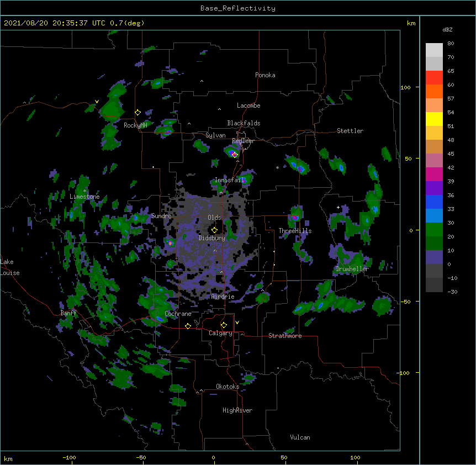This screenshot has width=476, height=465.
Task: Click the Stettler town label
Action: (x=350, y=131)
